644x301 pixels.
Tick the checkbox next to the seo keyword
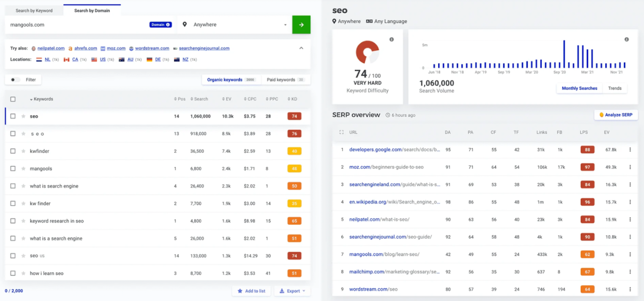(12, 116)
